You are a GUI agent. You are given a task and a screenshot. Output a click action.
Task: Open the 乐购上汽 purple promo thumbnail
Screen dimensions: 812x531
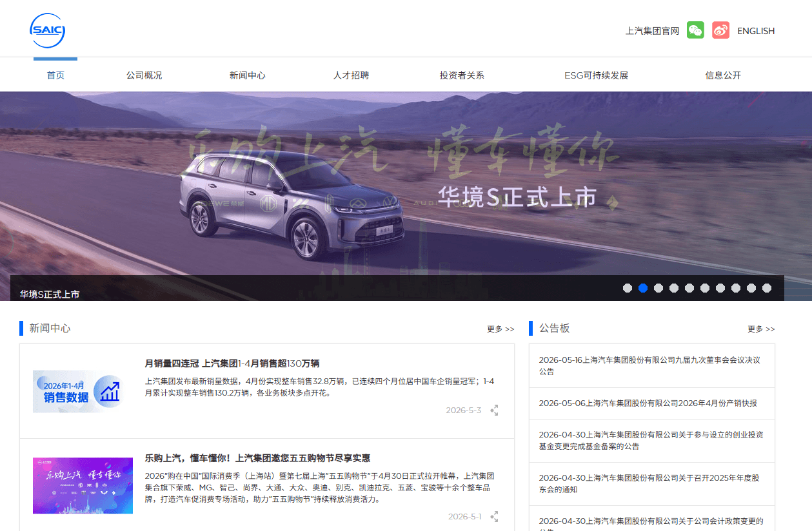(x=83, y=485)
